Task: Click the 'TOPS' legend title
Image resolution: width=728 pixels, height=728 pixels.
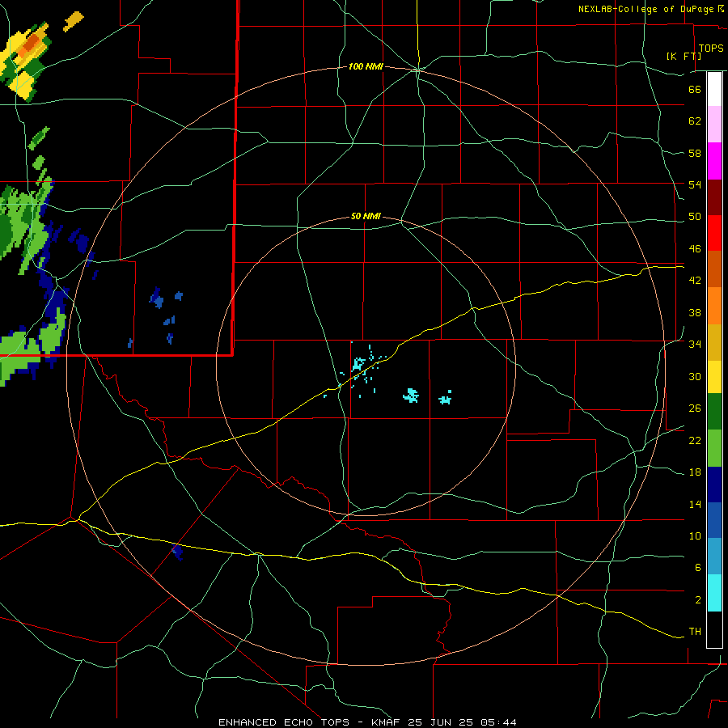Action: pyautogui.click(x=711, y=49)
